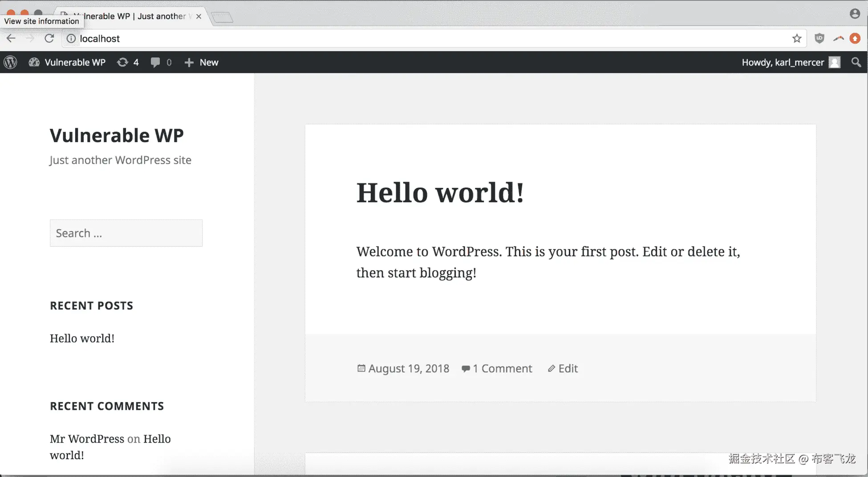Open the August 19, 2018 date link
Screen dimensions: 868x477
[x=409, y=369]
